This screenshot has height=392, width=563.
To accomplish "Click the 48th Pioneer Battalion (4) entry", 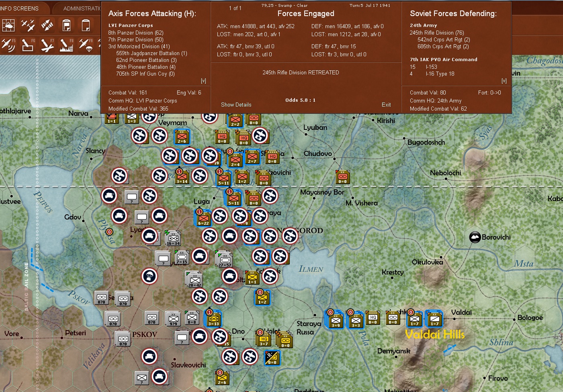I will click(x=146, y=67).
